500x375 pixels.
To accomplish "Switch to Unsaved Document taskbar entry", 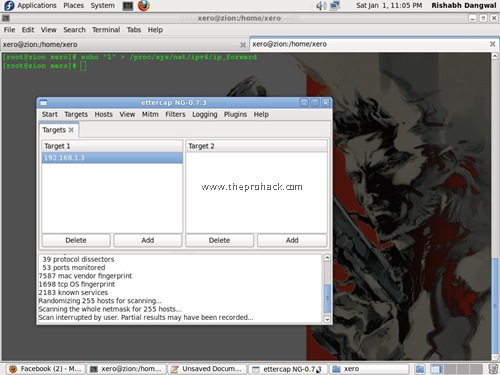I will 207,369.
